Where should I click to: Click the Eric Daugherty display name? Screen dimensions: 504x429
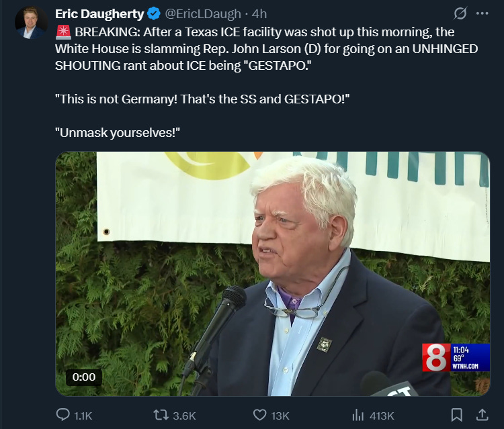click(x=99, y=14)
